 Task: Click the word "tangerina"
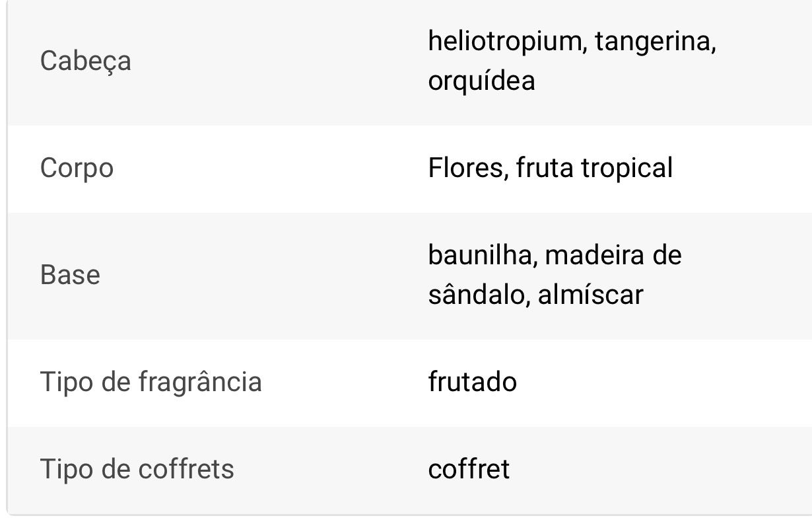coord(656,42)
